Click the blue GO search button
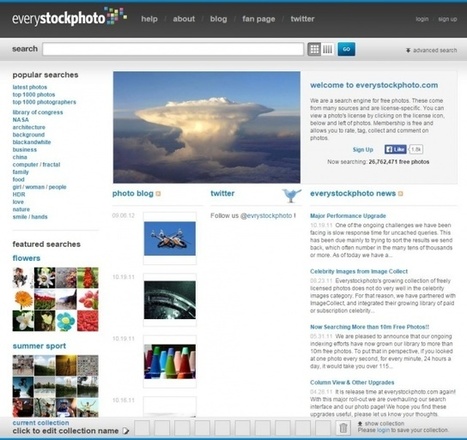Viewport: 467px width, 440px height. (x=346, y=49)
